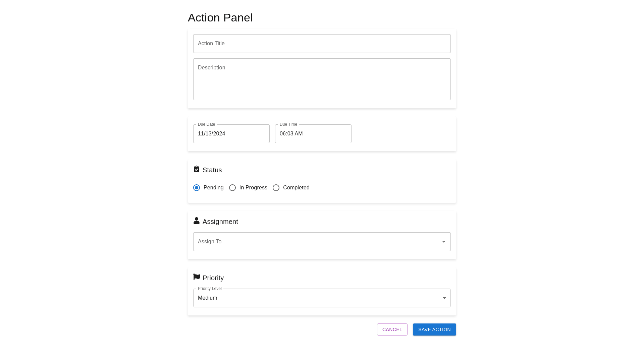Click the Assignment section heading text

[x=220, y=222]
